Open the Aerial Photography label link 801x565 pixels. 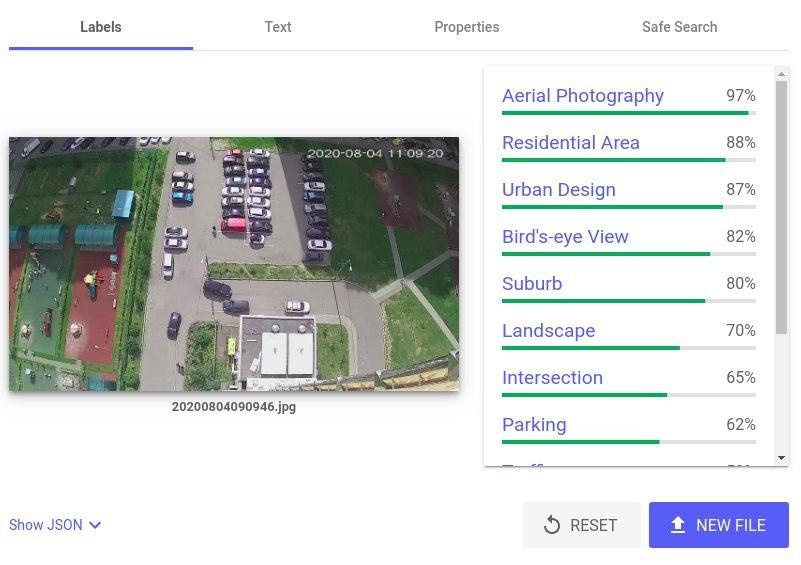583,96
